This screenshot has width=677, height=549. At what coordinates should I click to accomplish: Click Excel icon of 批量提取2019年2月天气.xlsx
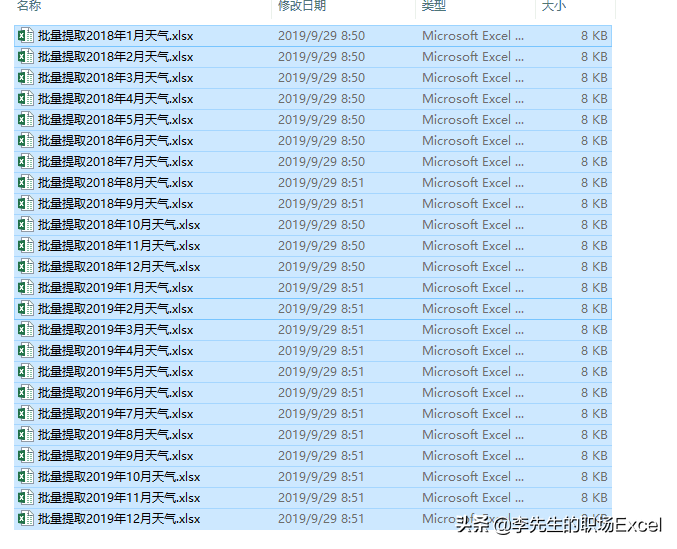pyautogui.click(x=25, y=309)
